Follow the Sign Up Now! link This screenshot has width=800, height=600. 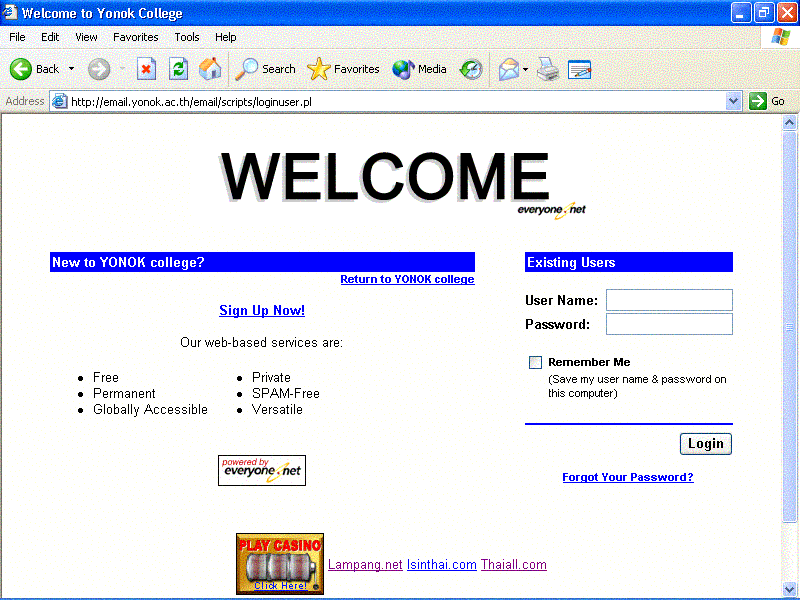tap(262, 311)
